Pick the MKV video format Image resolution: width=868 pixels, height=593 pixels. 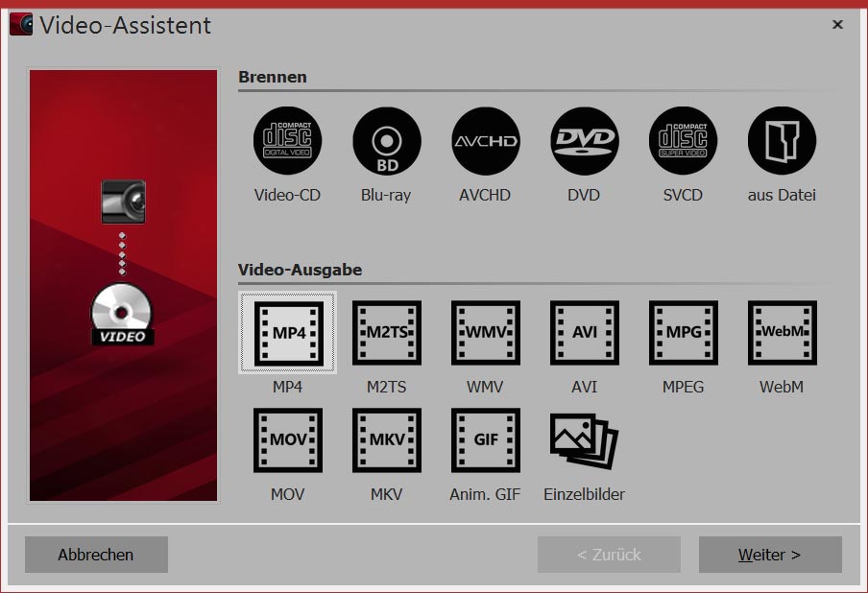coord(386,441)
